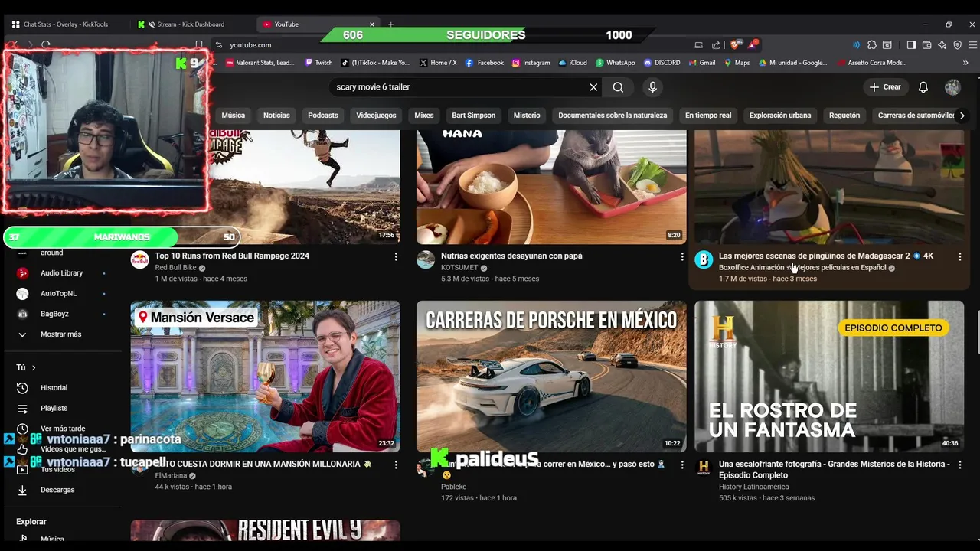
Task: Toggle the browser sidebar panel icon
Action: (911, 45)
